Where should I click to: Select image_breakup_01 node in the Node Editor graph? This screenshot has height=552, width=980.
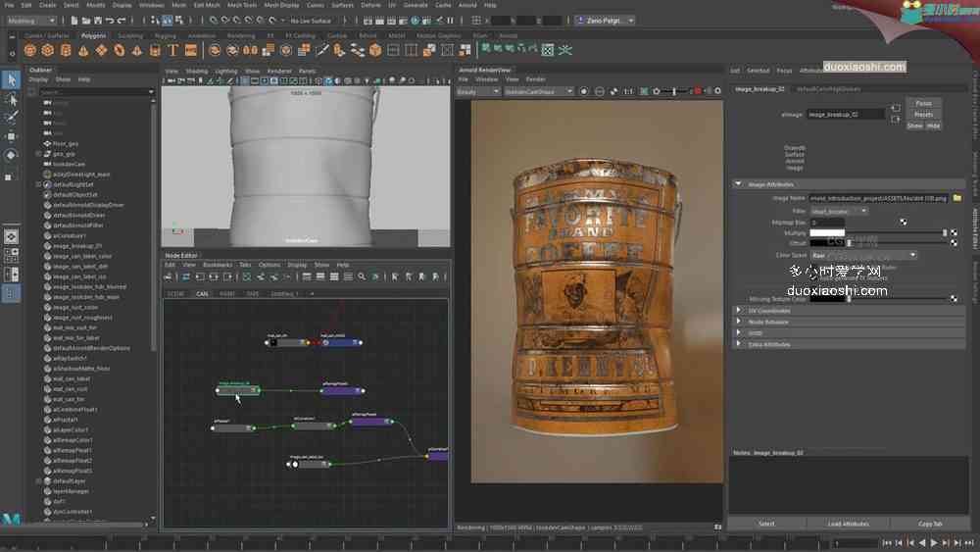[x=237, y=390]
